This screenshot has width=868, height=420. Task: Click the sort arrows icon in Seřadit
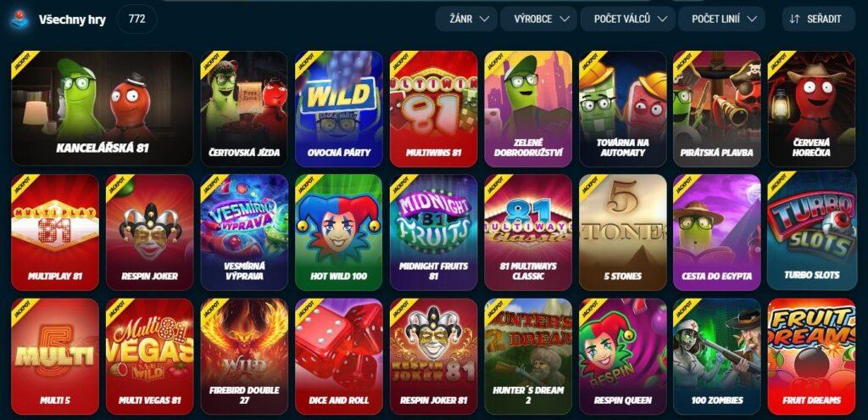794,19
